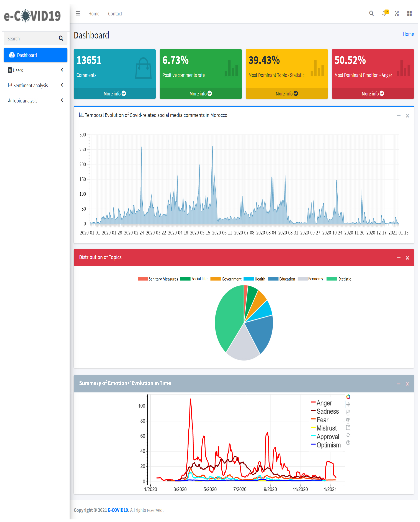Expand Sentiment analysis submenu
The width and height of the screenshot is (420, 522).
[36, 86]
